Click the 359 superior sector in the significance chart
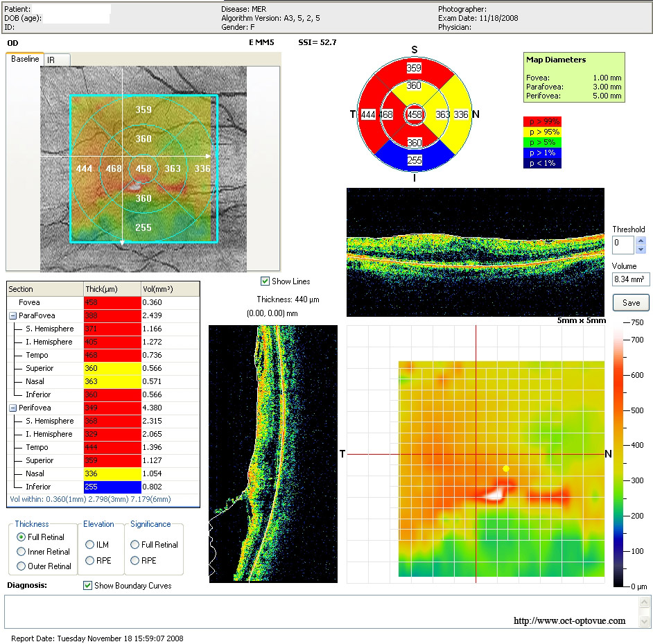Viewport: 653px width, 644px height. (414, 68)
